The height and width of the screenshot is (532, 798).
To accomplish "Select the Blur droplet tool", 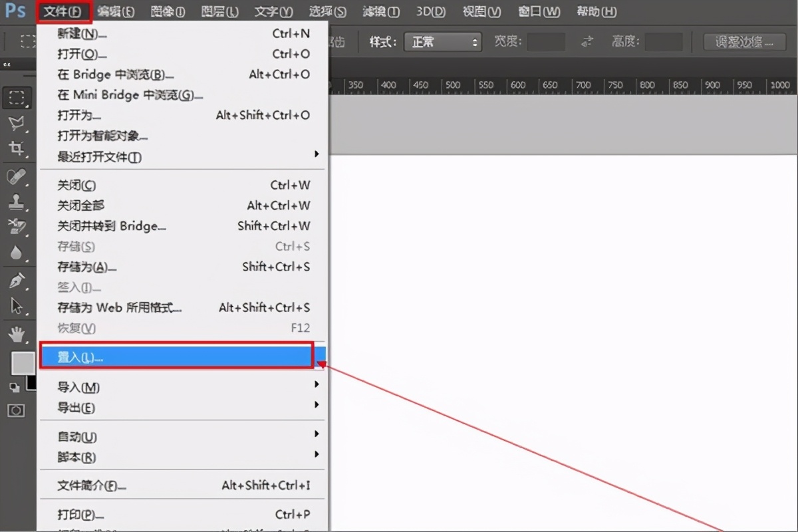I will (17, 253).
